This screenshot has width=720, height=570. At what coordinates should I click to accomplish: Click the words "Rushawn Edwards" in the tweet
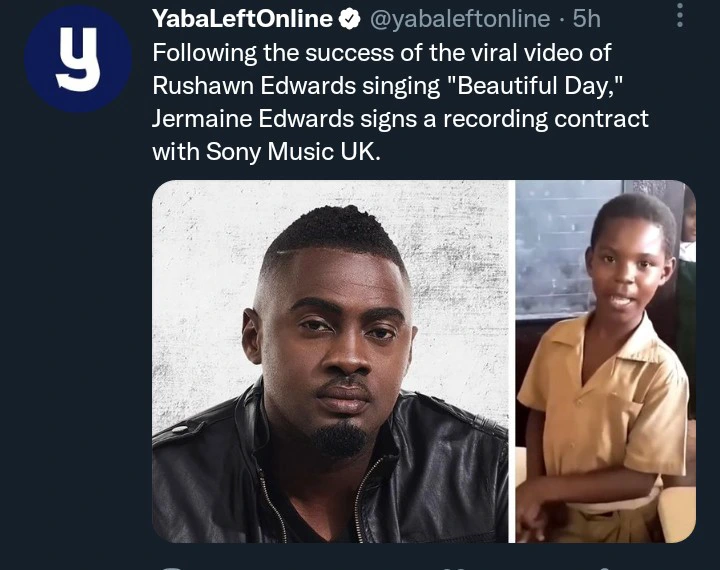(254, 85)
